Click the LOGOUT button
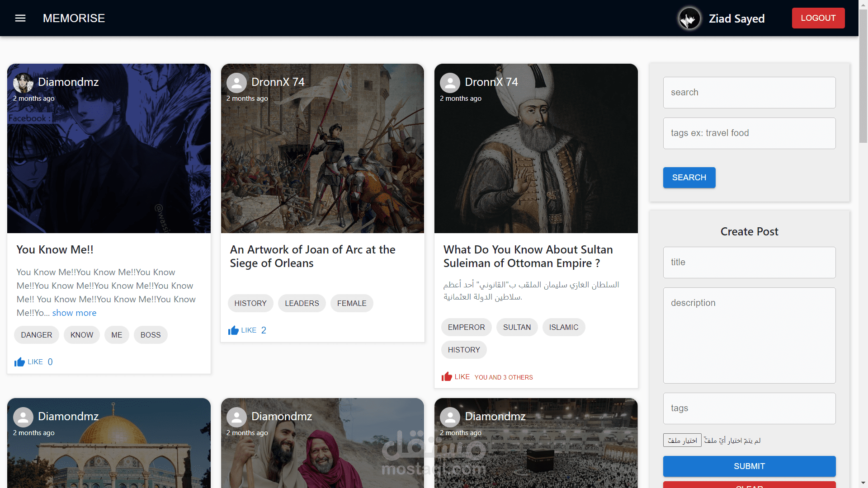The height and width of the screenshot is (488, 868). (x=818, y=18)
